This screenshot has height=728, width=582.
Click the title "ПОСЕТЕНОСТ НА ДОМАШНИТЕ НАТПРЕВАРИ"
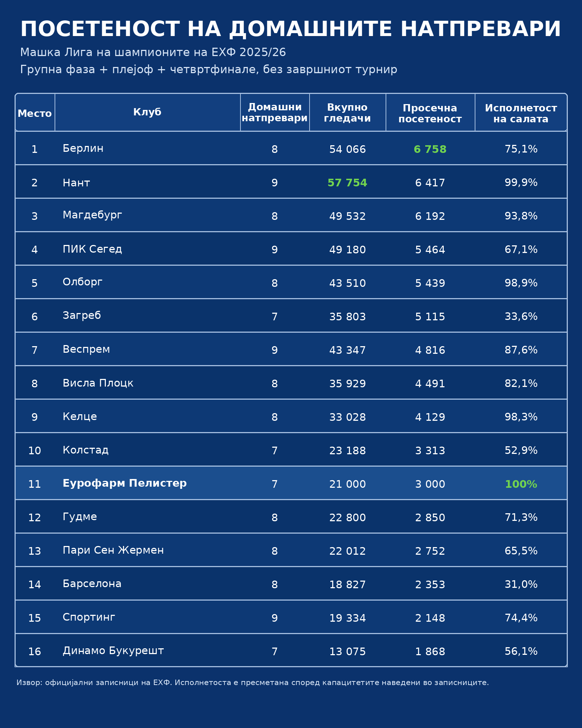point(291,29)
